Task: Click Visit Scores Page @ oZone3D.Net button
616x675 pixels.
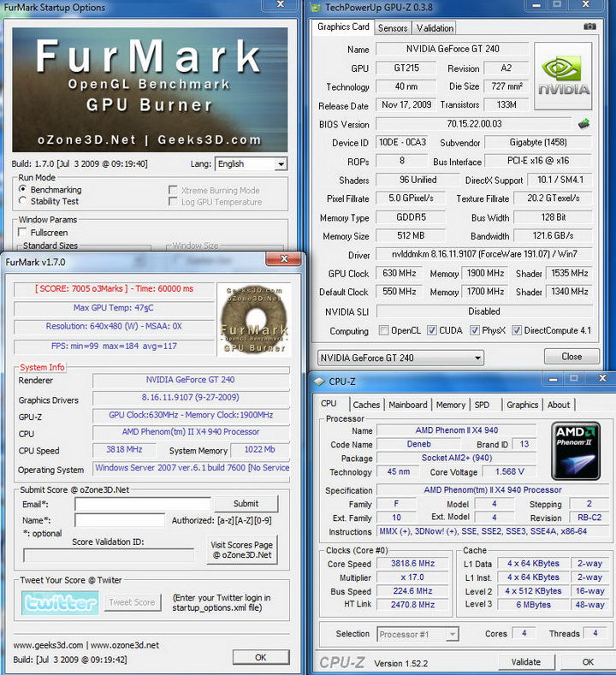Action: (x=242, y=550)
